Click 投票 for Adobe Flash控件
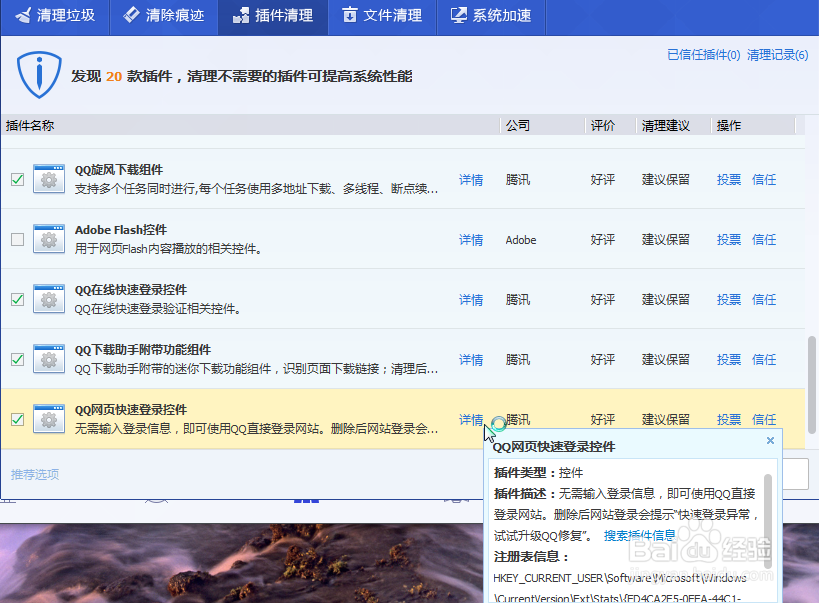 [x=729, y=240]
